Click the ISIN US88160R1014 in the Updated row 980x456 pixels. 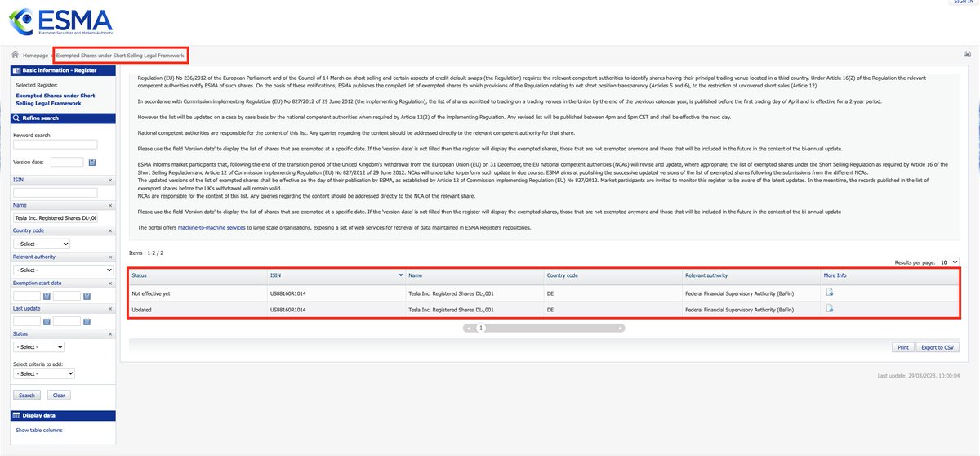pos(288,310)
